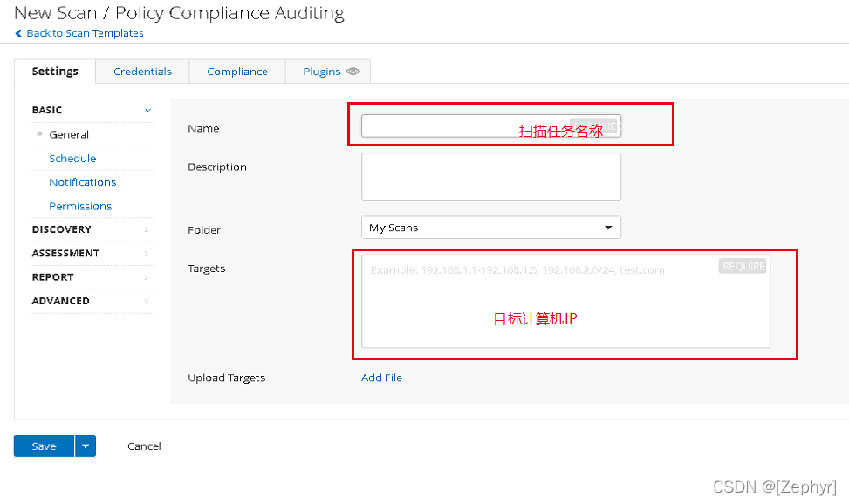Click the Targets text area
This screenshot has height=504, width=849.
565,302
